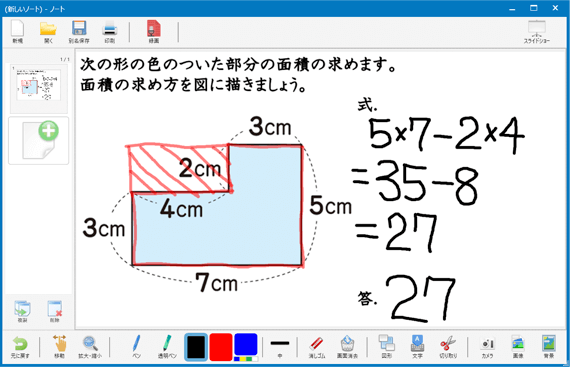Choose the scissors cut-out tool
The height and width of the screenshot is (367, 570).
448,347
